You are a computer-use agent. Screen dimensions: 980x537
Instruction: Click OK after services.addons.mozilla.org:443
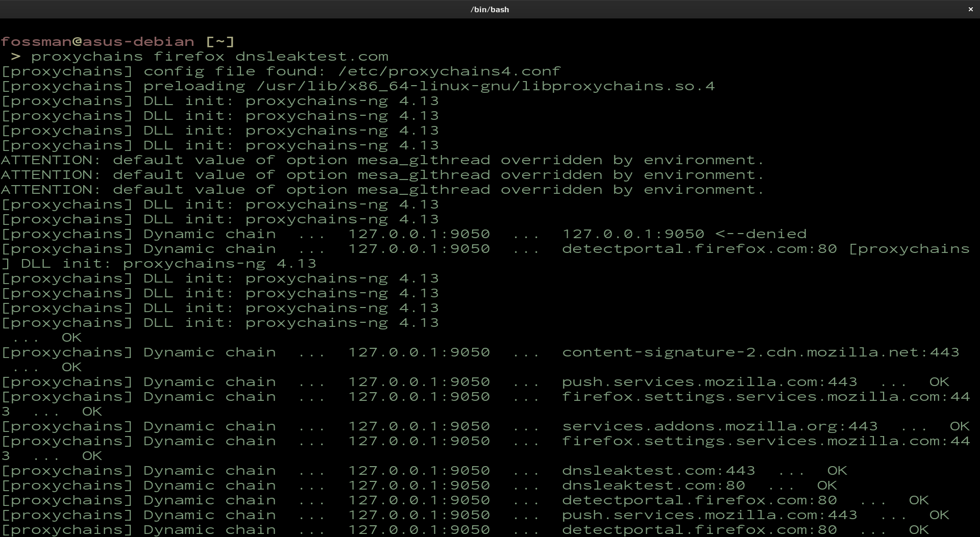[959, 426]
